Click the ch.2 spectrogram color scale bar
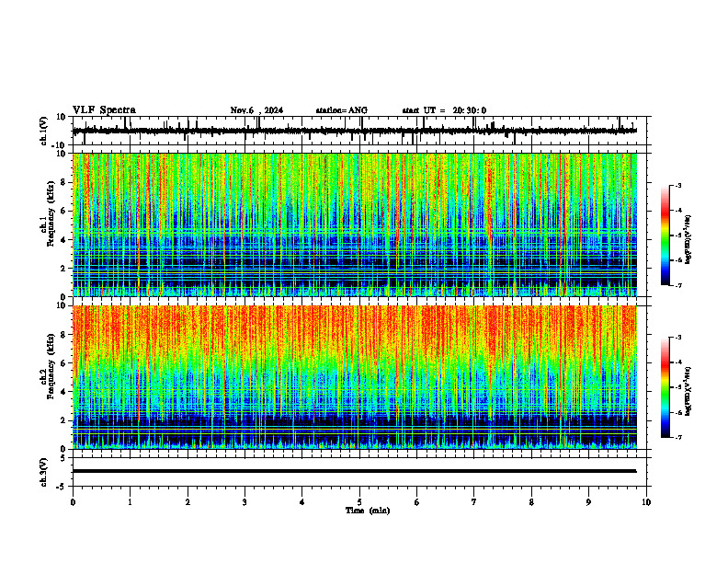Viewport: 728px width, 563px height. [665, 387]
